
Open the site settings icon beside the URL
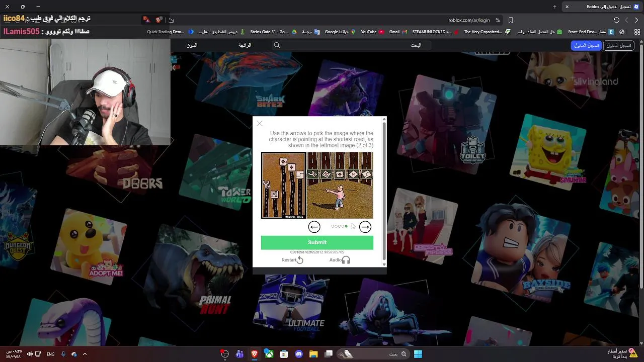(x=498, y=20)
